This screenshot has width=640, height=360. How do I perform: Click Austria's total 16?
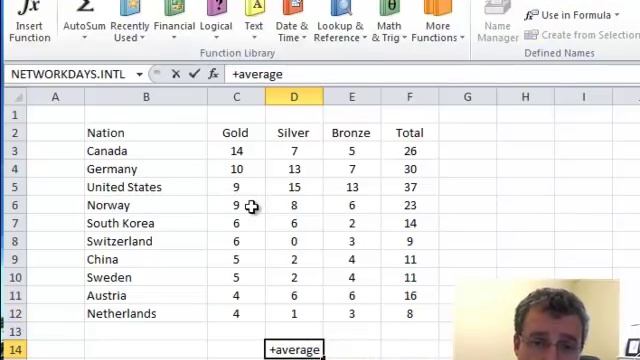point(410,296)
